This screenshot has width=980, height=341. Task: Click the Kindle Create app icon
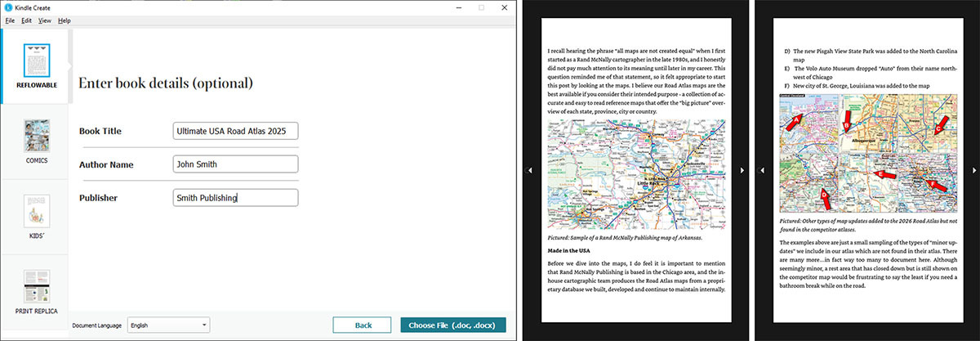pos(8,7)
